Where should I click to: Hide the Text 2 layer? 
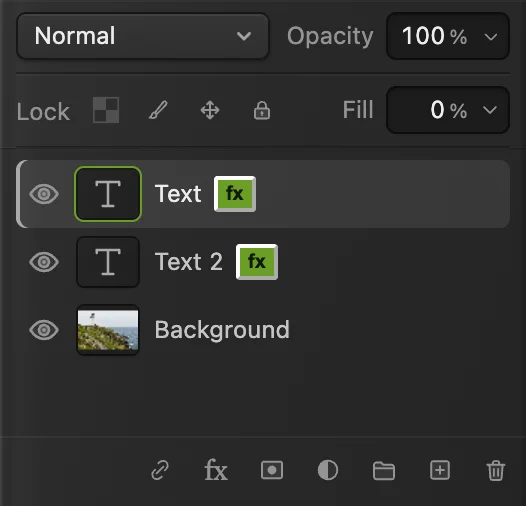tap(44, 262)
